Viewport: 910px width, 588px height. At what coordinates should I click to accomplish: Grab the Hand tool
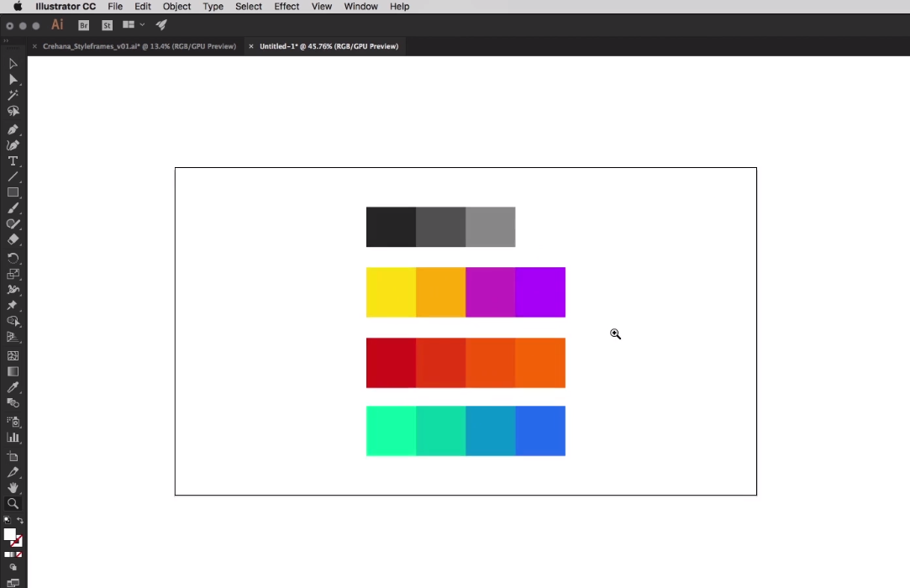click(x=13, y=487)
